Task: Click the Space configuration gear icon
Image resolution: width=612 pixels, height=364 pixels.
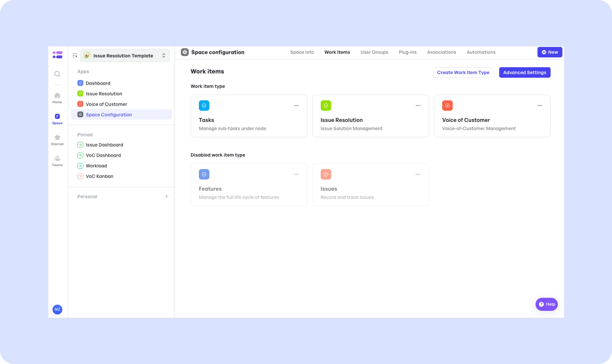Action: point(185,52)
